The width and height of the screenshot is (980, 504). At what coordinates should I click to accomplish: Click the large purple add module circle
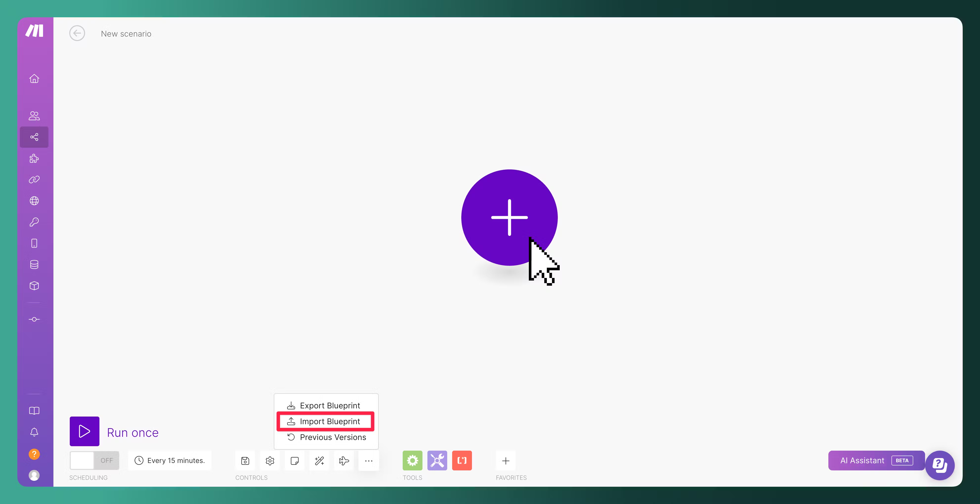point(509,217)
